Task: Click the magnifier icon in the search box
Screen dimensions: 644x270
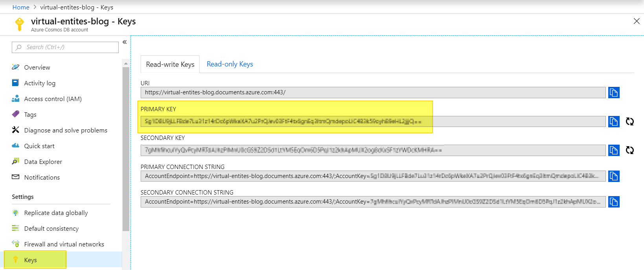Action: pos(18,47)
